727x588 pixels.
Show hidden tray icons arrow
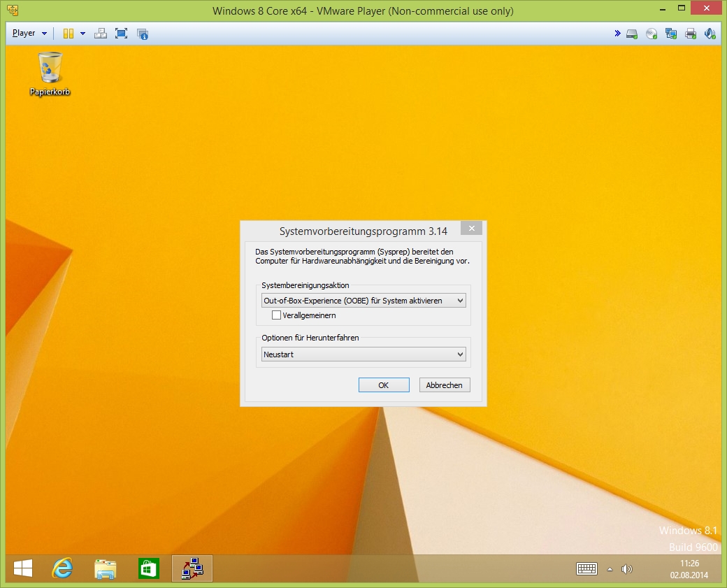click(x=610, y=569)
